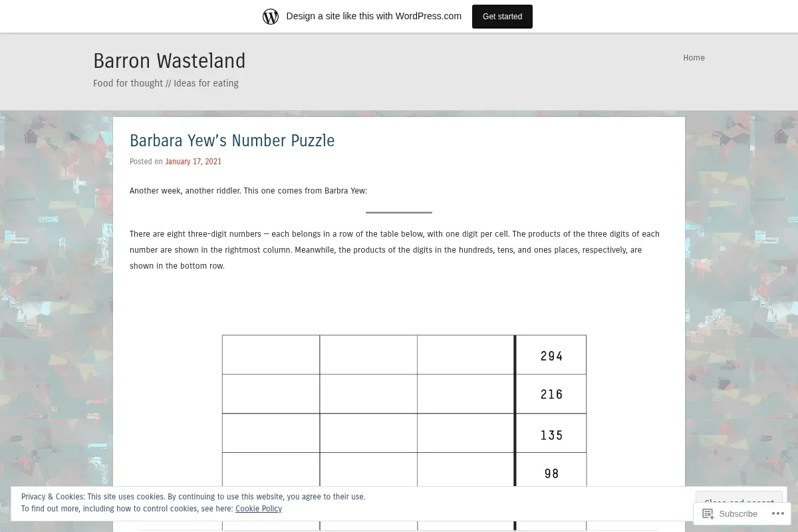Select the table cell showing 294

[551, 355]
